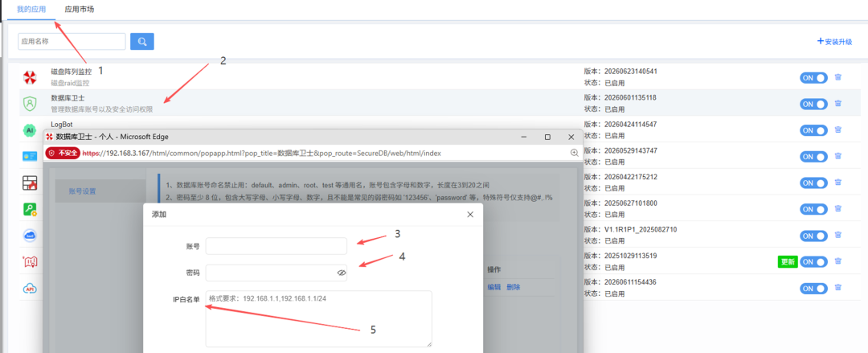Toggle the ON switch for version 20250627101800

click(813, 210)
